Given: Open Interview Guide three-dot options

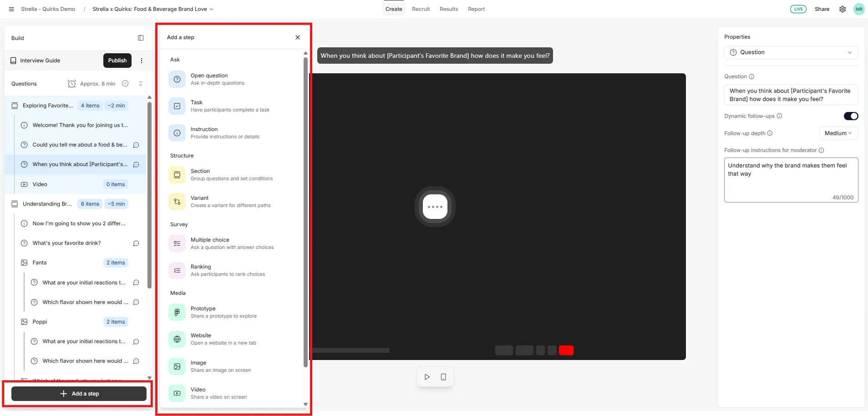Looking at the screenshot, I should point(142,61).
